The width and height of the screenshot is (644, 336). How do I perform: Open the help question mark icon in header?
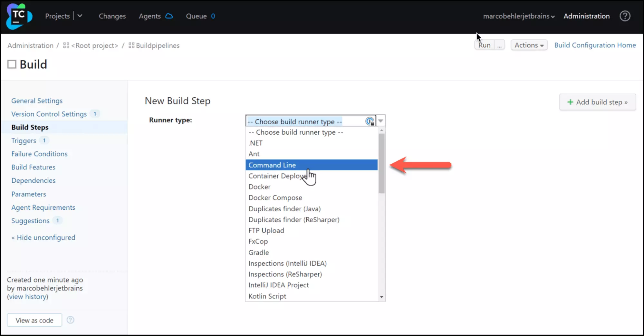(625, 16)
